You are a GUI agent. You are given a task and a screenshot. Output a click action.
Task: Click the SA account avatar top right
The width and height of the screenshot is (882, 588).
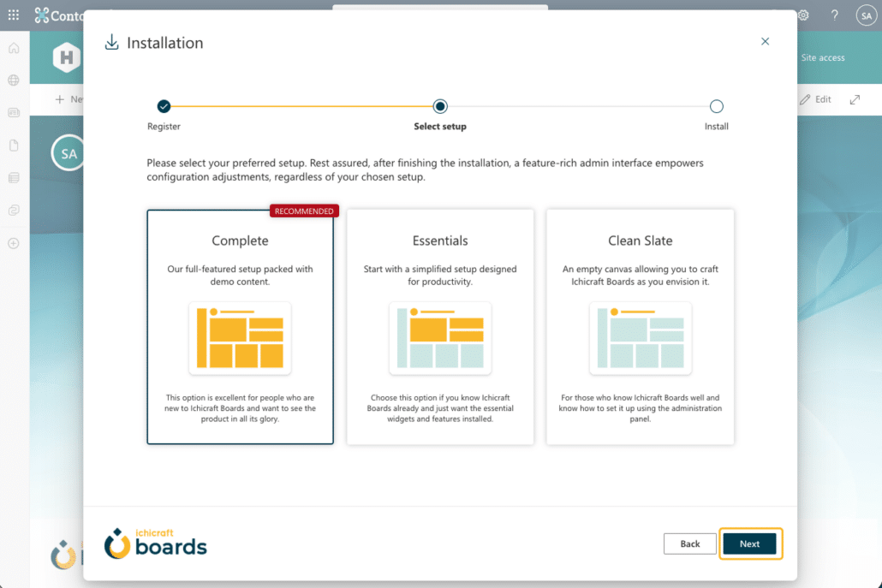click(866, 15)
